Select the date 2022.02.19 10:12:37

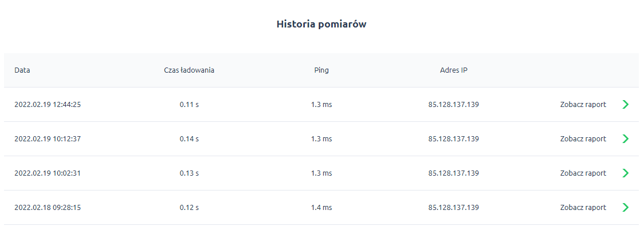(48, 139)
